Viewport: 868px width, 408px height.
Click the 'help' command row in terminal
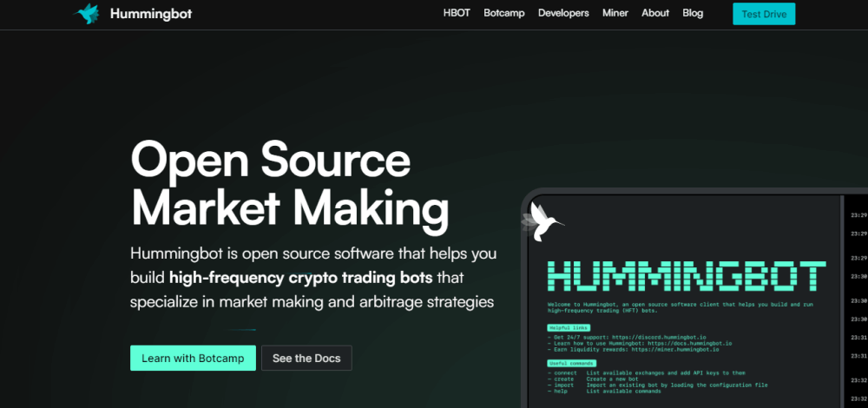(x=604, y=392)
